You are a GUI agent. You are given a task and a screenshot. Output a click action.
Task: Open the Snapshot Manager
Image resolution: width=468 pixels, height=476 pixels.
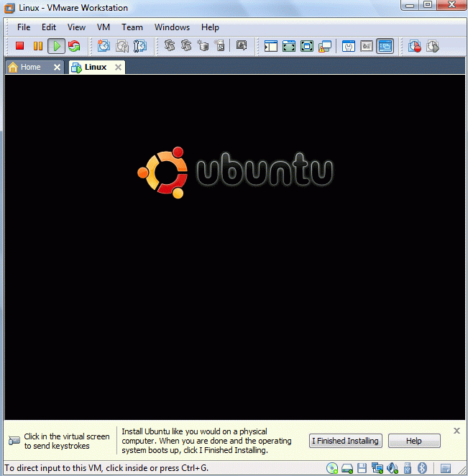[140, 46]
